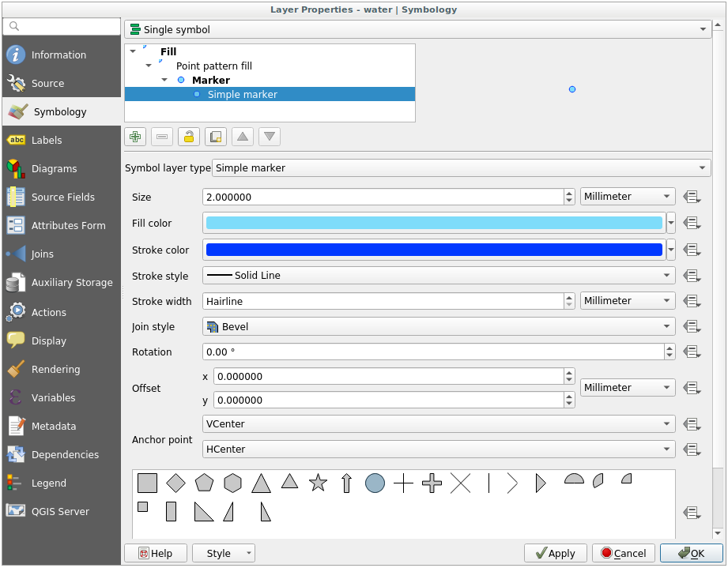Expand the Stroke style Solid Line dropdown
728x568 pixels.
click(x=439, y=276)
